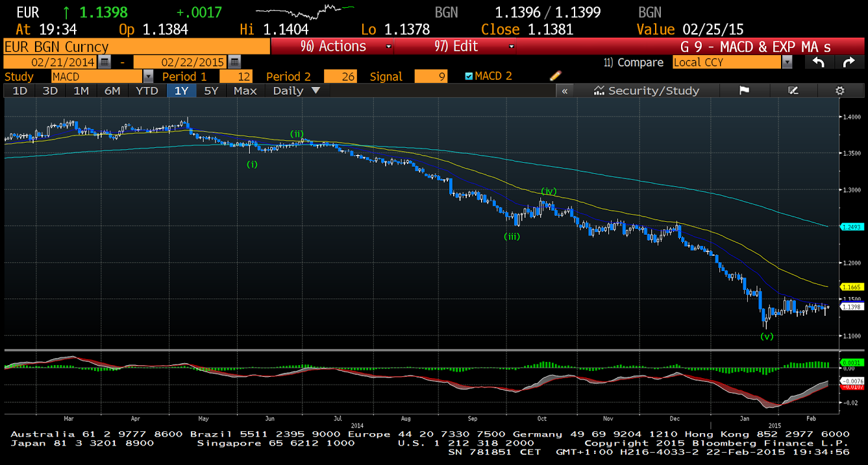Click the pencil edit icon beside MACD 2
This screenshot has height=465, width=868.
(555, 76)
